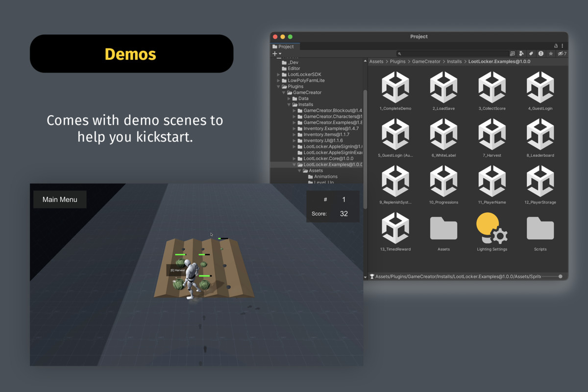Toggle the Project window lock icon
The image size is (588, 392).
point(556,46)
